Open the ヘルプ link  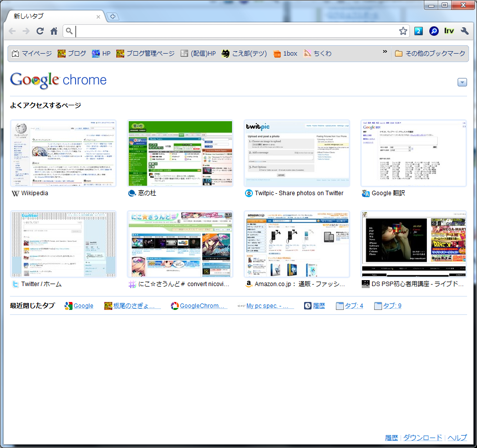pyautogui.click(x=457, y=438)
